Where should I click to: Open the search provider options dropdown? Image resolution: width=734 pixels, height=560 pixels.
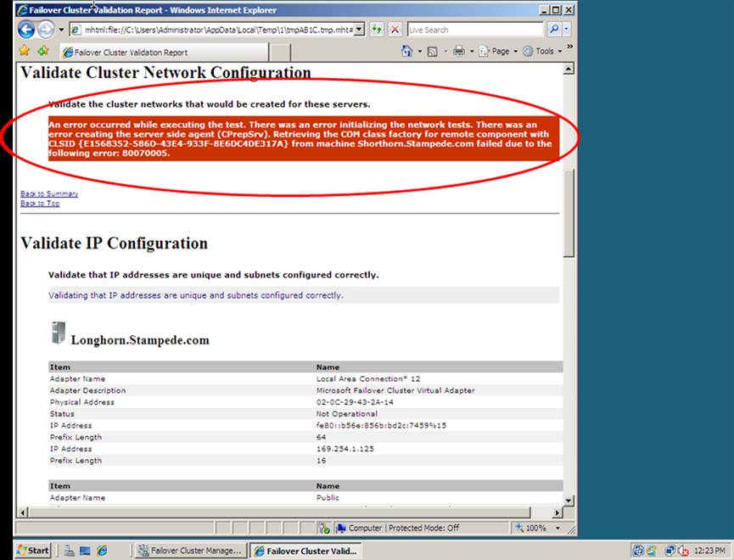pyautogui.click(x=566, y=30)
